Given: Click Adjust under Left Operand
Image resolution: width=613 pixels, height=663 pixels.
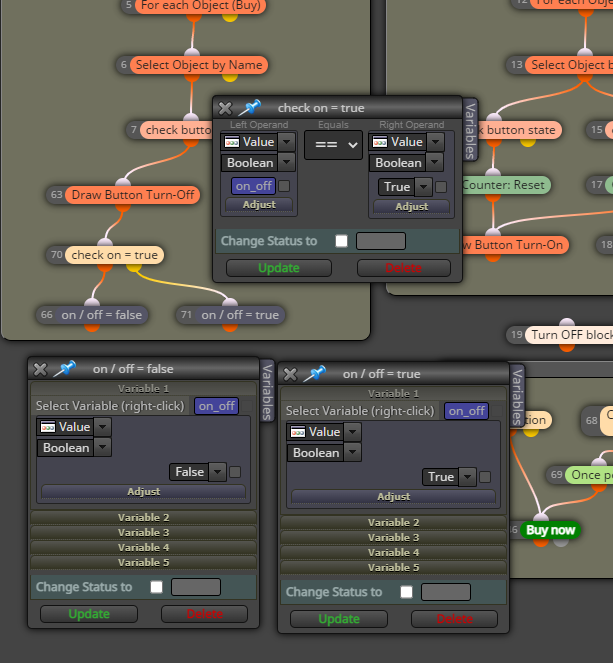Looking at the screenshot, I should pos(259,205).
